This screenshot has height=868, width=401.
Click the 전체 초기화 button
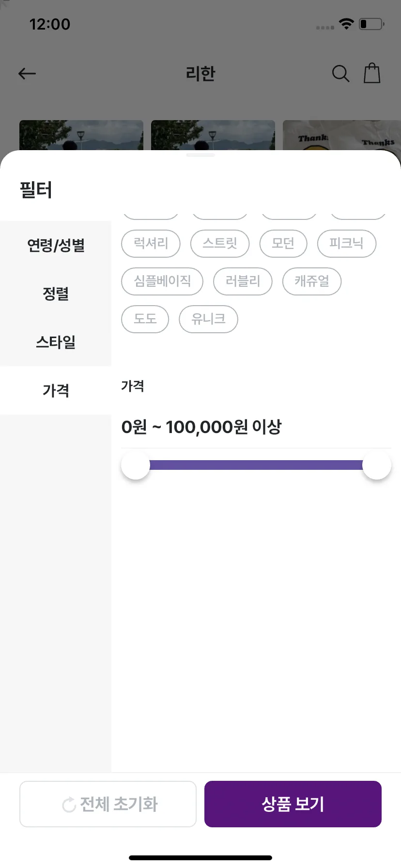point(108,804)
